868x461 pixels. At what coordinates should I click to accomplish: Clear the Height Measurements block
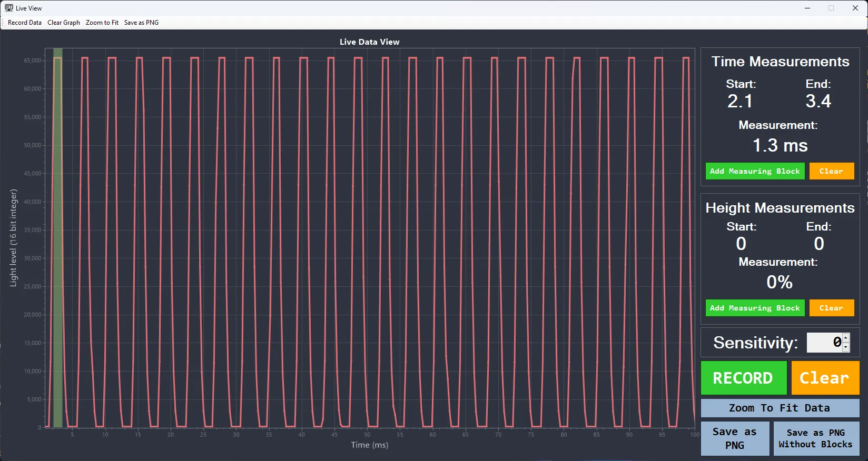pyautogui.click(x=831, y=308)
